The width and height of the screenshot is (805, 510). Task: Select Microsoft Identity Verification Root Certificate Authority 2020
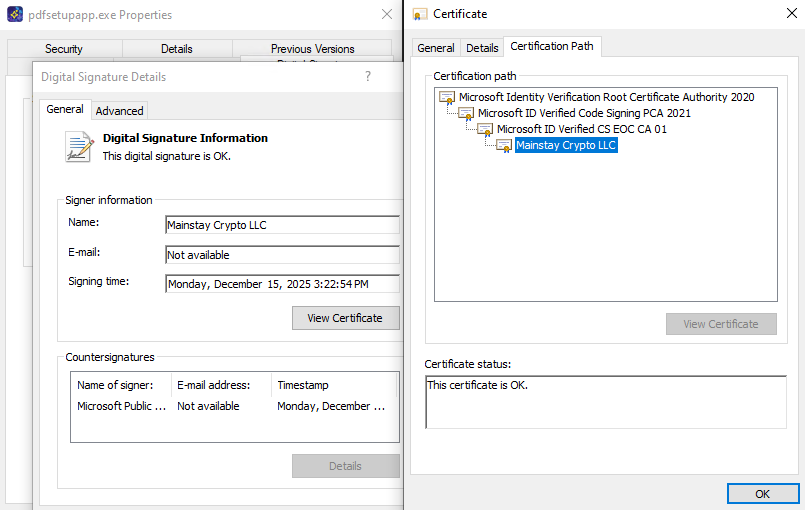[x=606, y=98]
